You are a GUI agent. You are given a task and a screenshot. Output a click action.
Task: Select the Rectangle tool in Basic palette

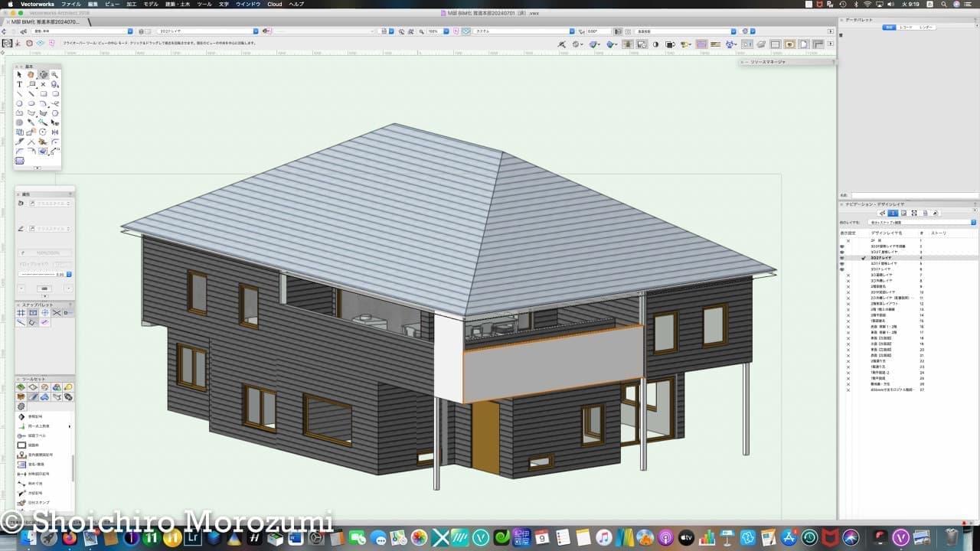[43, 94]
